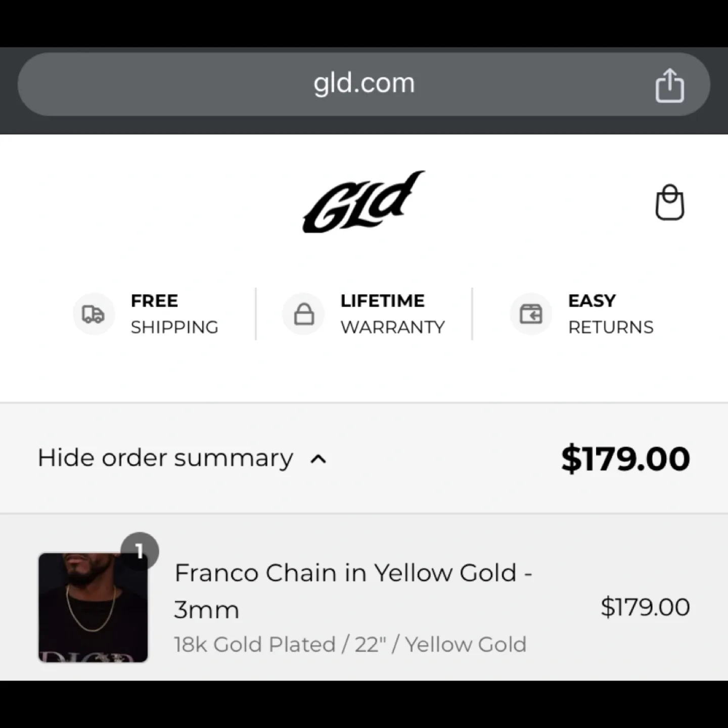Select the chevron beside Hide order summary
This screenshot has height=728, width=728.
(320, 459)
